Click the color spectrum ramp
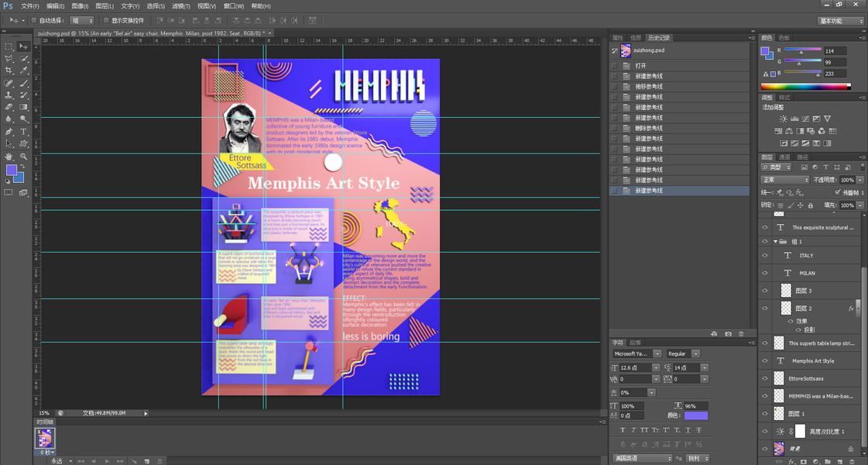 point(805,87)
